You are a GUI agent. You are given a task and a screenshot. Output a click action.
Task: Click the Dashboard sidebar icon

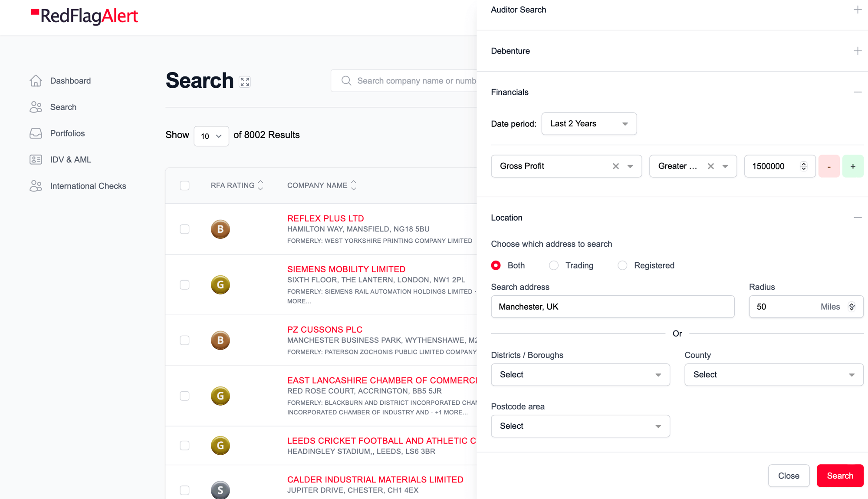(36, 81)
